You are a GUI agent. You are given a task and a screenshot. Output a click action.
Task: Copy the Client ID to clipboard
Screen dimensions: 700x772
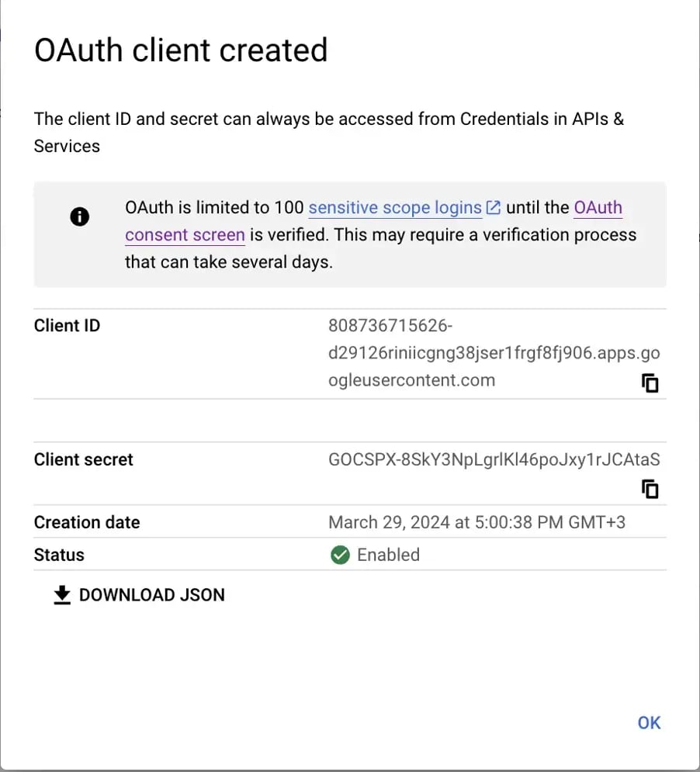(650, 383)
